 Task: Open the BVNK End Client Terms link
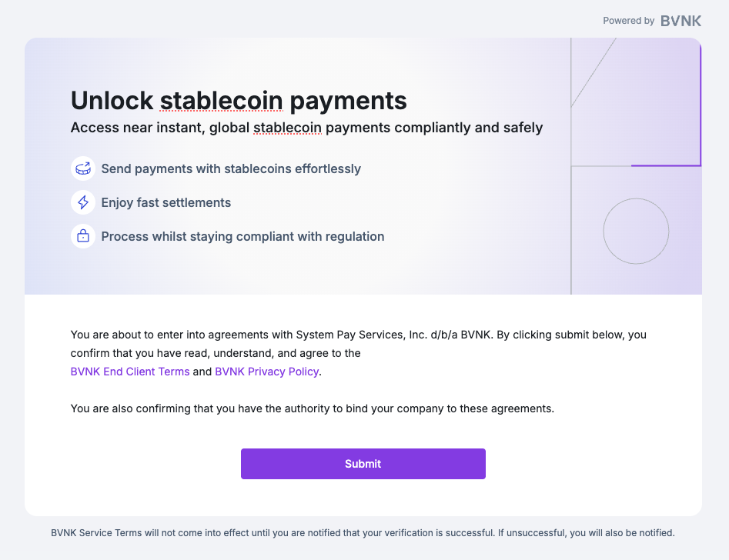click(x=129, y=372)
